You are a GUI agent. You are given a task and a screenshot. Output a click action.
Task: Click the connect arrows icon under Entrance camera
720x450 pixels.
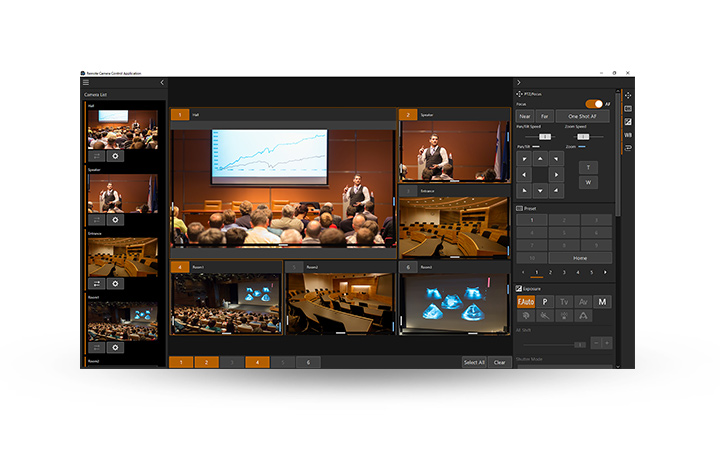(97, 283)
